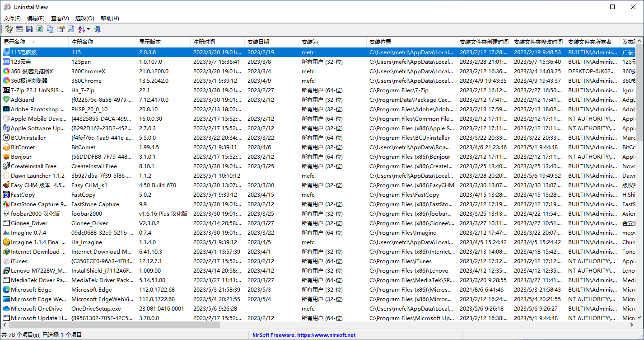Click the Microsoft OneDrive cloud icon
Viewport: 644px width, 340px height.
[x=6, y=308]
